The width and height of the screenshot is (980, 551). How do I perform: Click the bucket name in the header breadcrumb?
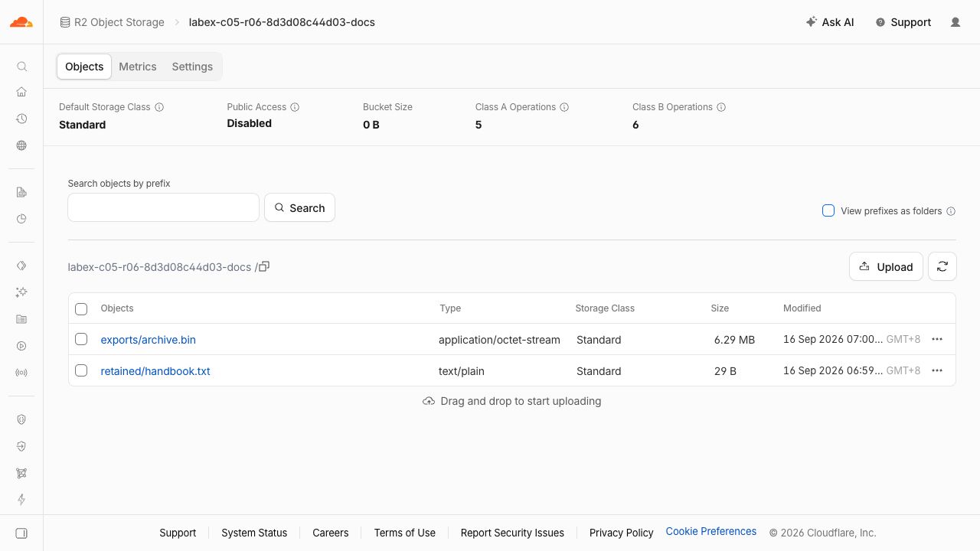coord(282,22)
